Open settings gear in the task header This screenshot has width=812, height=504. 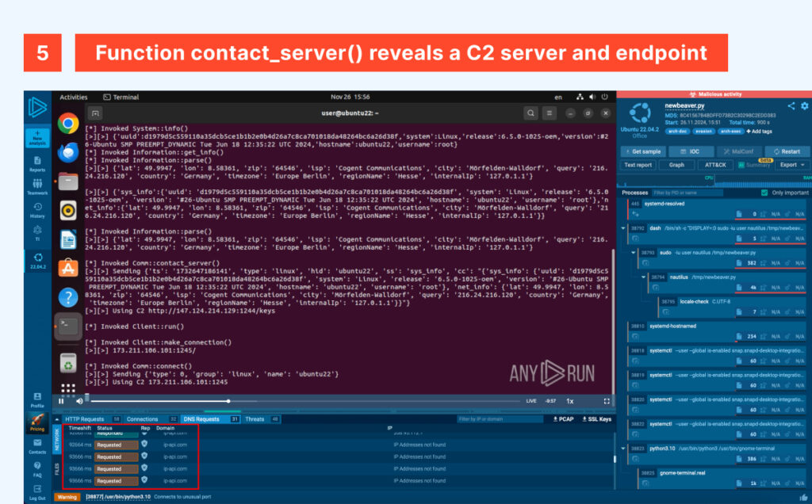click(x=802, y=105)
